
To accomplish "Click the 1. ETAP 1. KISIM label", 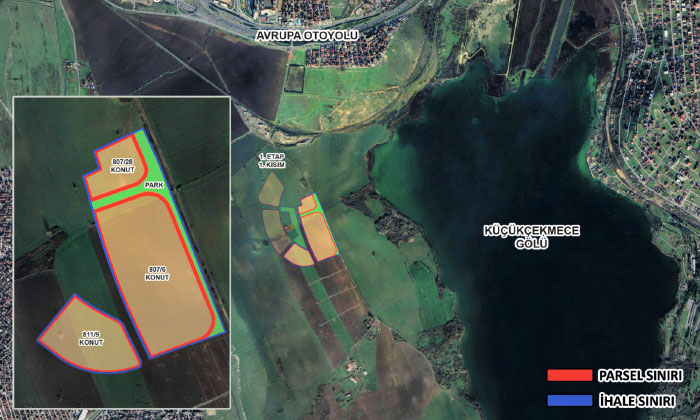I will coord(272,161).
